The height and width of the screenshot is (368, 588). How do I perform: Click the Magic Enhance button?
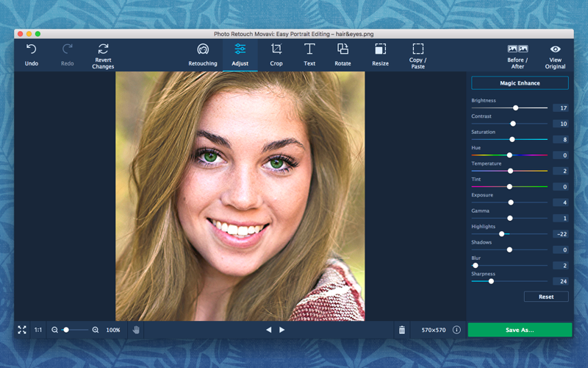coord(520,83)
